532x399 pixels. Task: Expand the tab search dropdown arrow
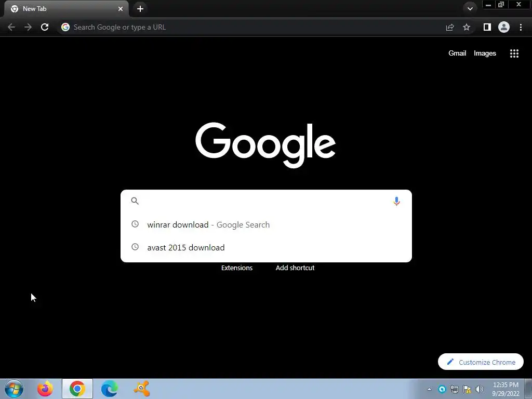[x=470, y=9]
